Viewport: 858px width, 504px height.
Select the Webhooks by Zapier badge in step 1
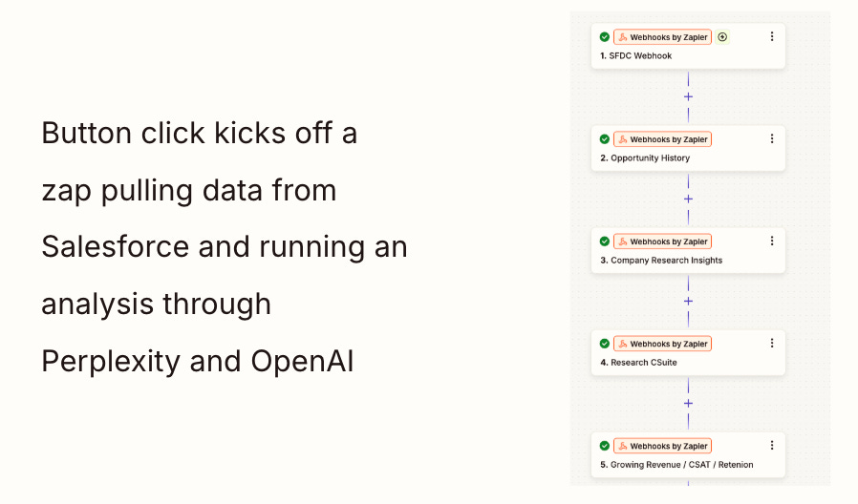pos(663,37)
